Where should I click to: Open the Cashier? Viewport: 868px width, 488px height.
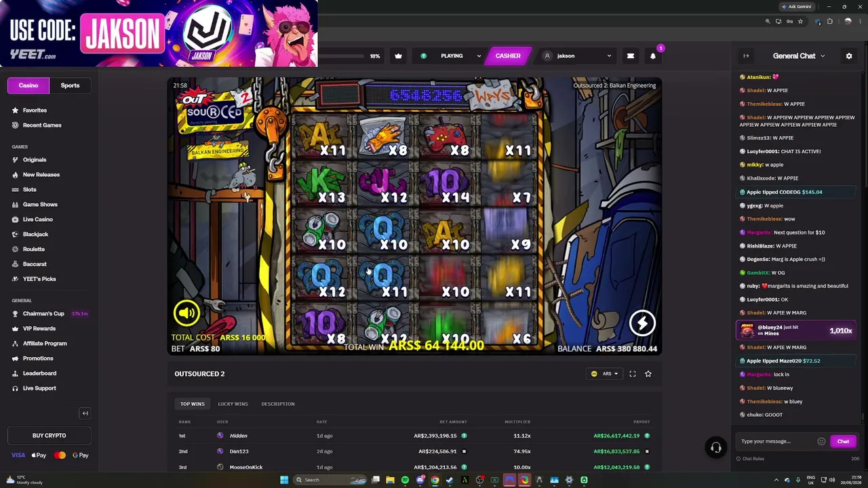point(507,56)
